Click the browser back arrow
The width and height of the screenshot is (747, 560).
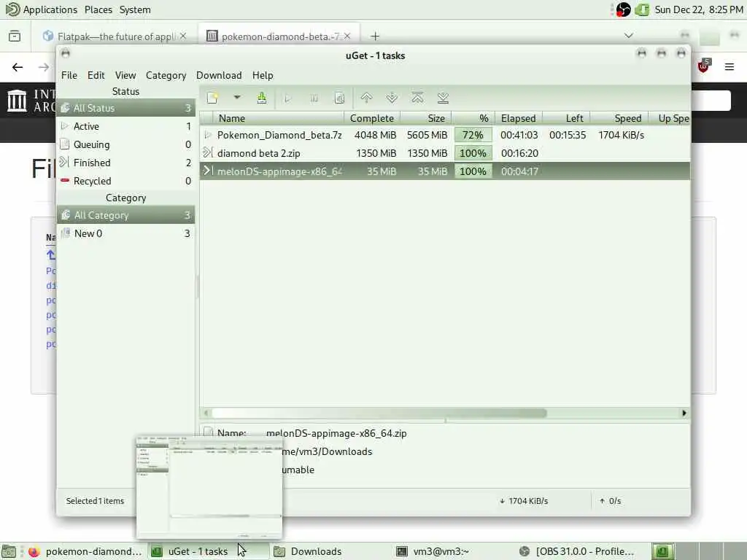(x=18, y=67)
